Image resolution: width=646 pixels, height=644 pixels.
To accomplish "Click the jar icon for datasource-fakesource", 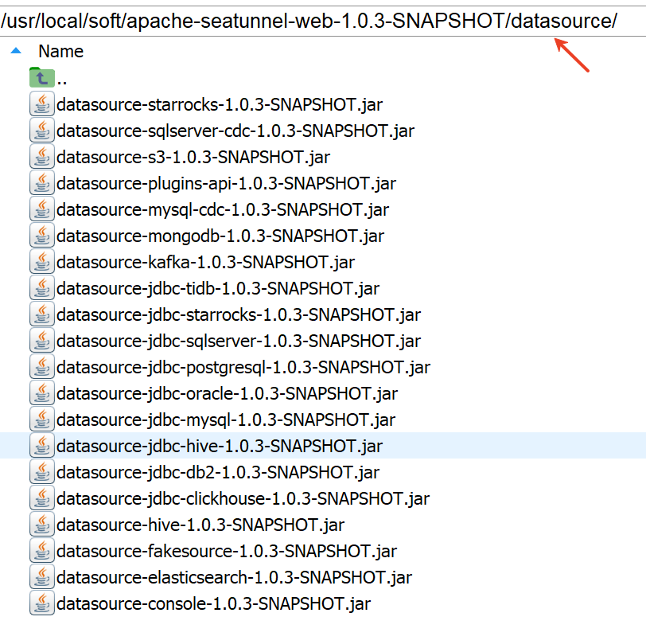I will click(42, 551).
